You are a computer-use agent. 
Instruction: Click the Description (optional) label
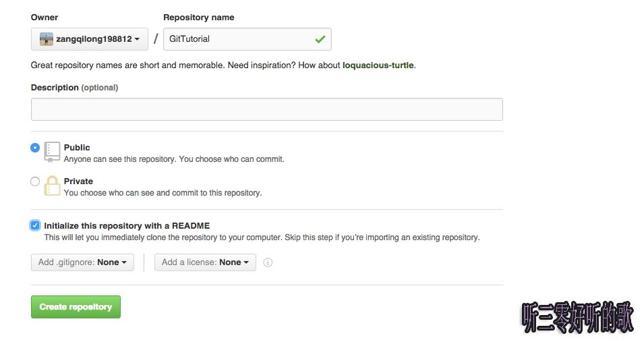pyautogui.click(x=74, y=88)
